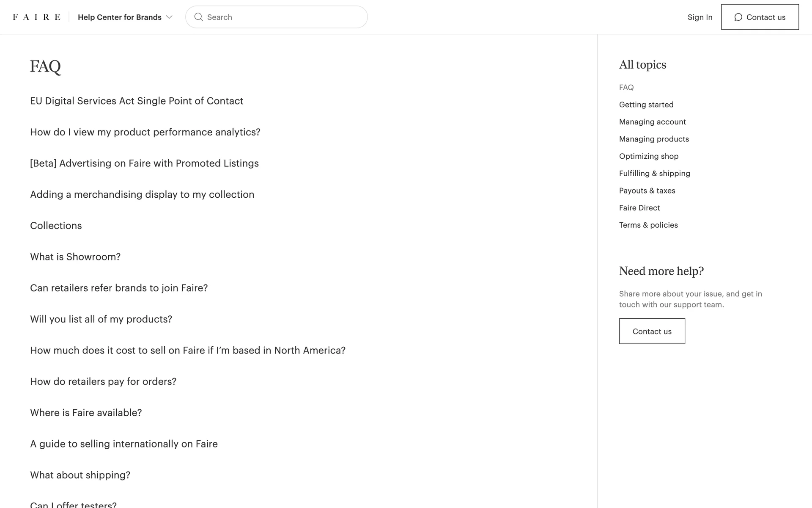Click the Search input field

point(283,17)
